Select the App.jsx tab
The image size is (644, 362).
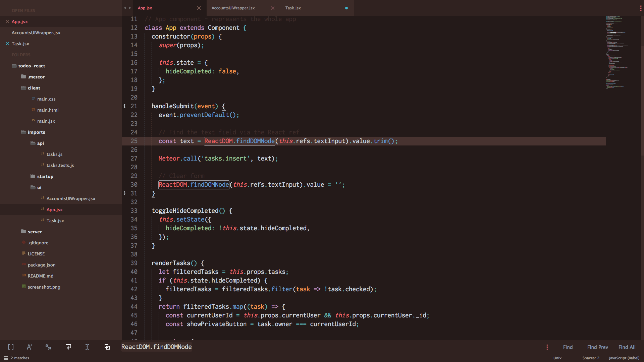146,8
